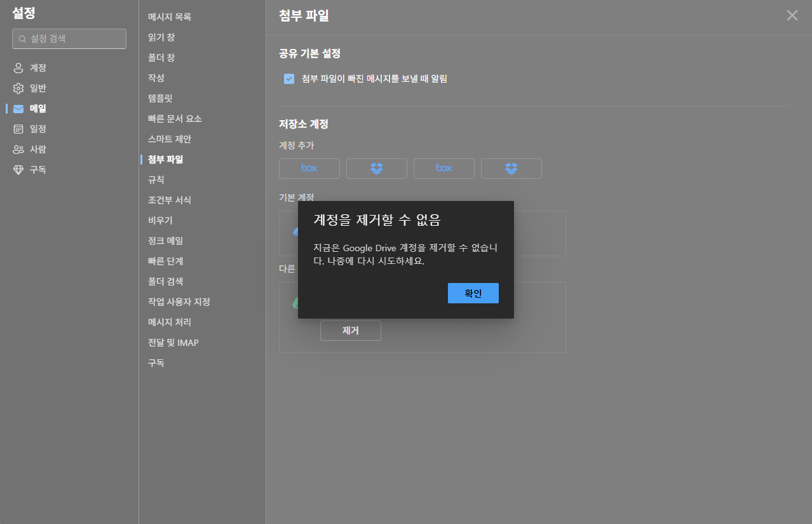Open 일정 via the calendar icon

coord(18,129)
